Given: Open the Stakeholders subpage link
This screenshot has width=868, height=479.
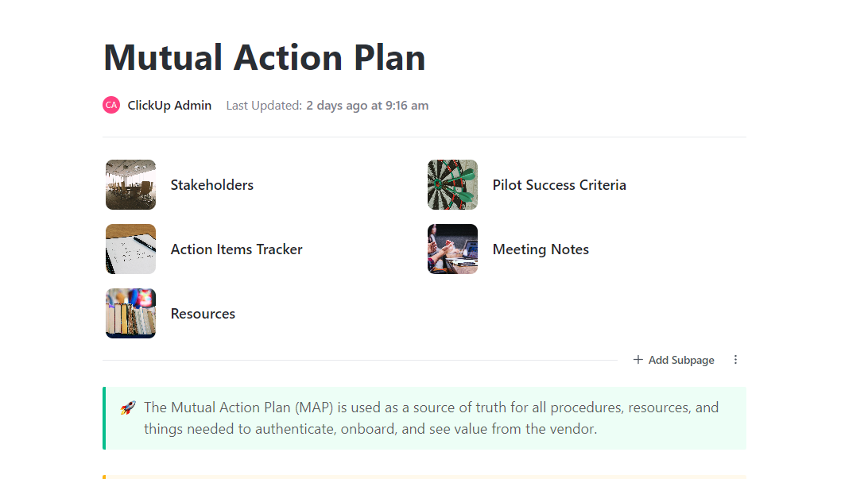Looking at the screenshot, I should [212, 184].
